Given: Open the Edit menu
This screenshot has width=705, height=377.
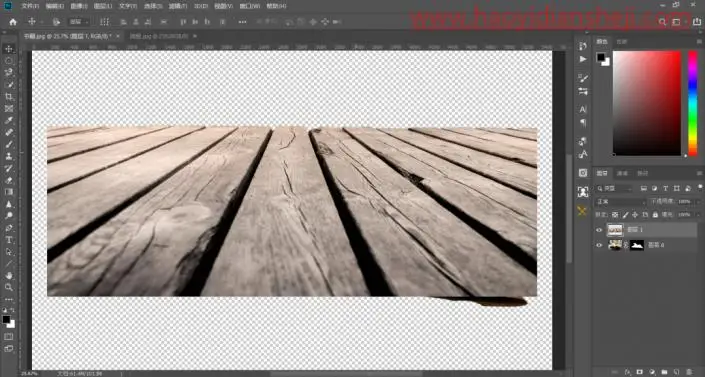Looking at the screenshot, I should coord(55,6).
